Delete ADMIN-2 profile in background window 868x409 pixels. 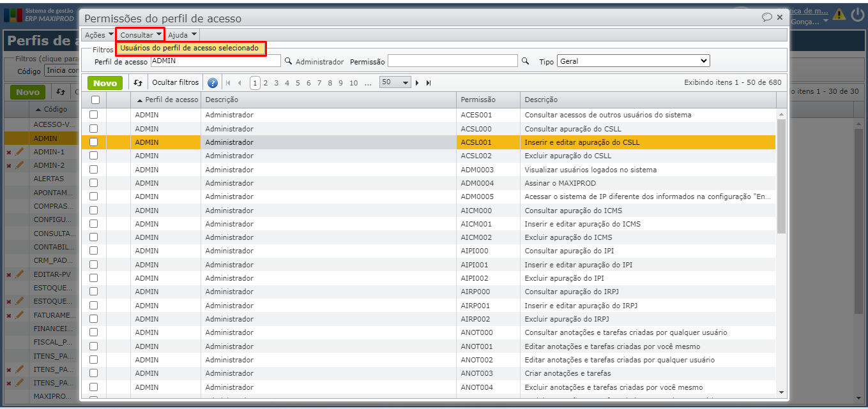click(9, 166)
